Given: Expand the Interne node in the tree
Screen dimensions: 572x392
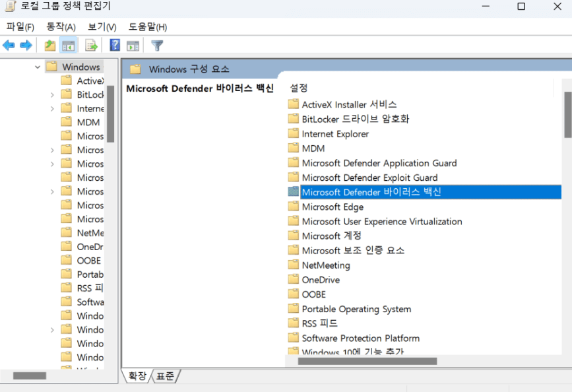Looking at the screenshot, I should point(52,108).
